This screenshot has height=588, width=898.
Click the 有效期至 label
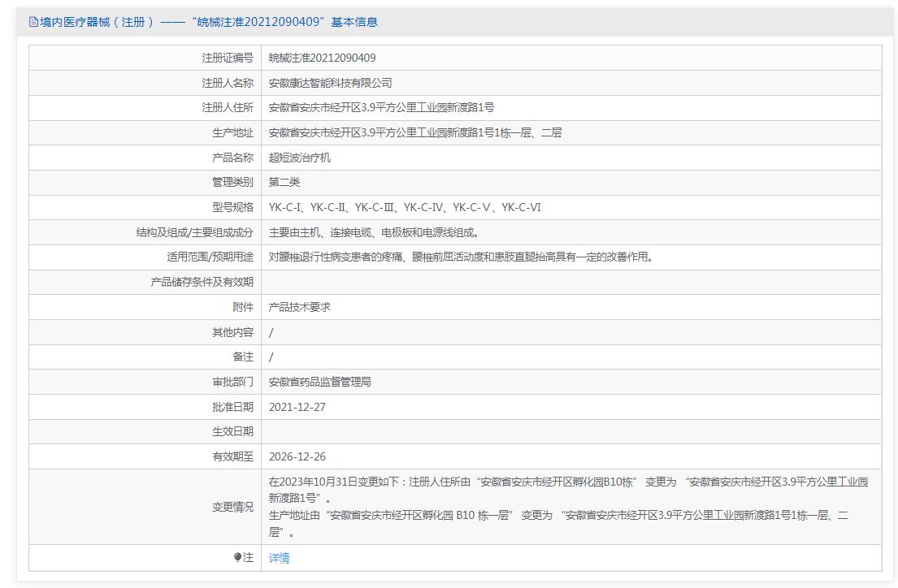(232, 457)
